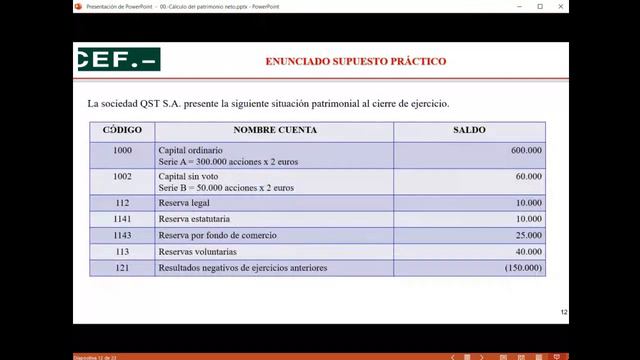This screenshot has width=640, height=360.
Task: Minimize the PowerPoint window
Action: [x=519, y=7]
